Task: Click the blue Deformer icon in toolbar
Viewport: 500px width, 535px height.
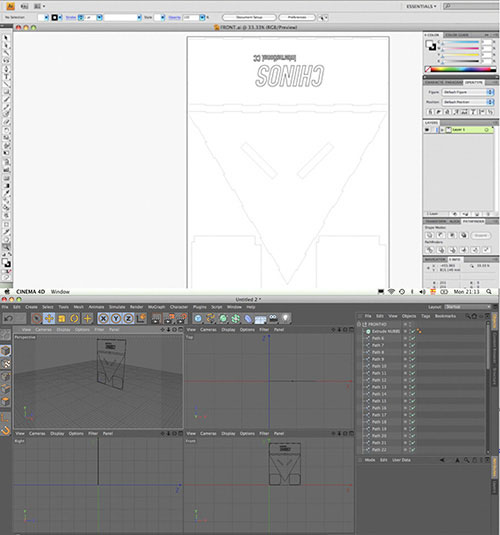Action: coord(248,318)
